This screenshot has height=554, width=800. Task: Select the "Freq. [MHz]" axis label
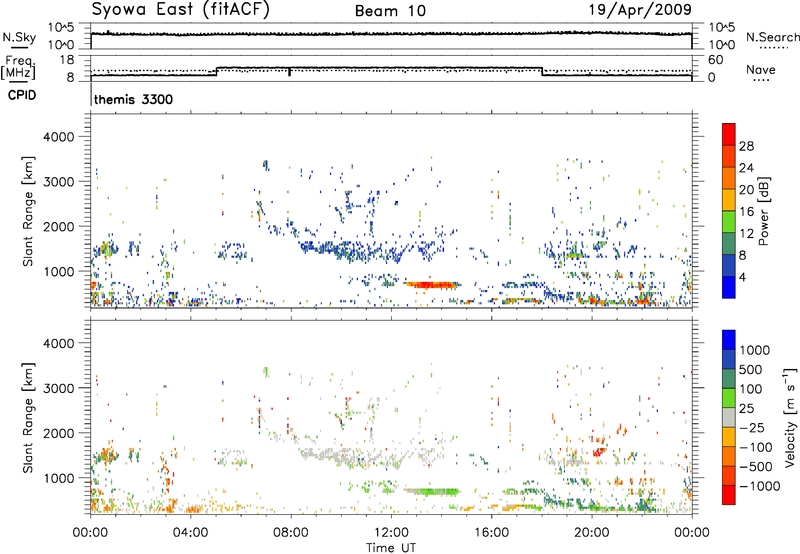point(18,68)
